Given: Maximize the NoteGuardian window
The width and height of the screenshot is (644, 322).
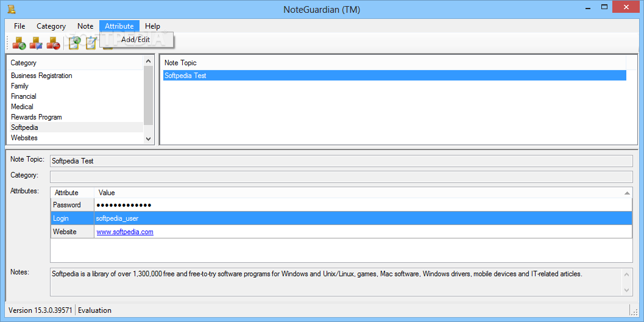Looking at the screenshot, I should click(x=604, y=7).
